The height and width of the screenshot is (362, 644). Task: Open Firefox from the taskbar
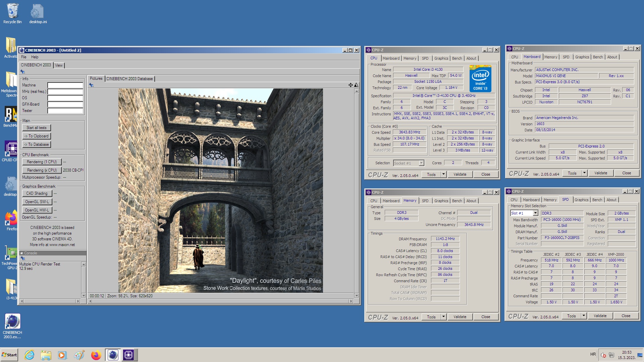point(96,355)
